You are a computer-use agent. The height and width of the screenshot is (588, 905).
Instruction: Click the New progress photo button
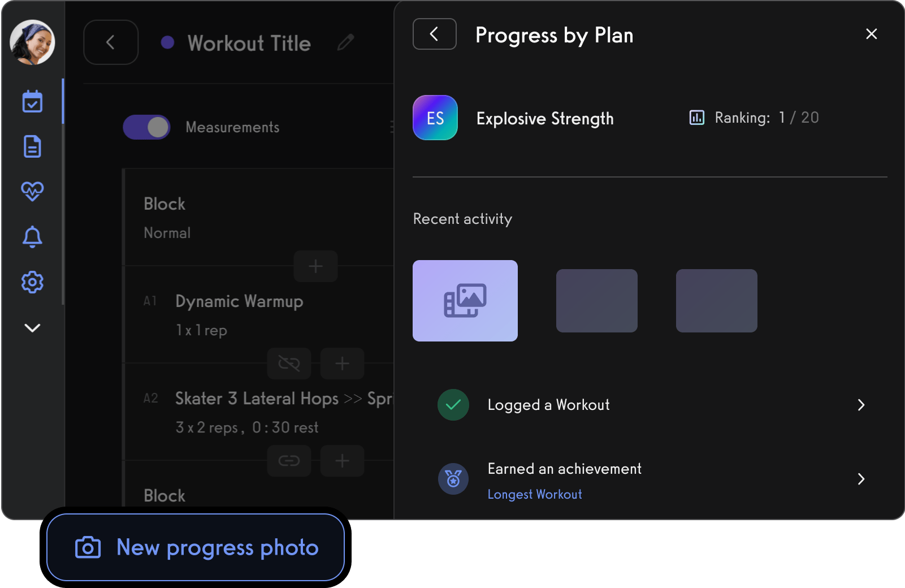point(196,547)
